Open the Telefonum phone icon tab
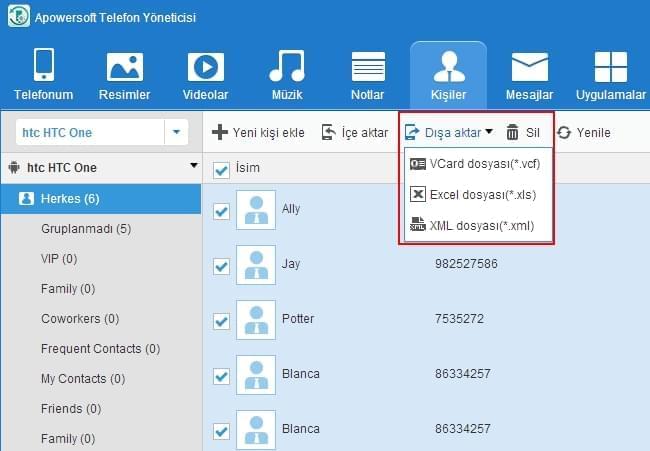The width and height of the screenshot is (650, 451). (x=44, y=65)
